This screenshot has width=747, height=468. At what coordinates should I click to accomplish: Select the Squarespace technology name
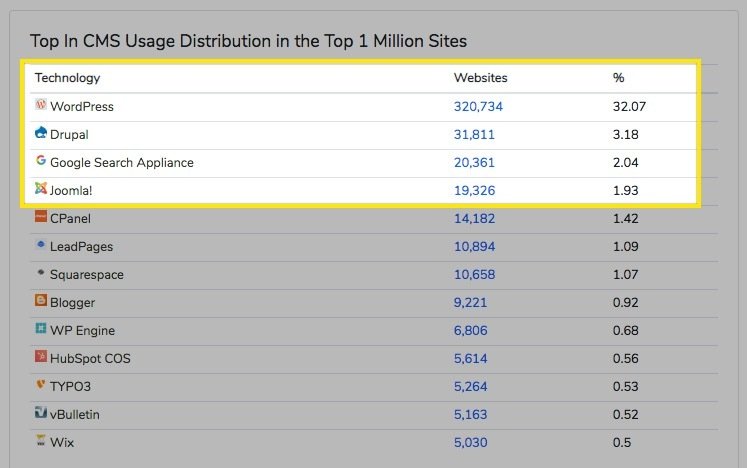[87, 275]
